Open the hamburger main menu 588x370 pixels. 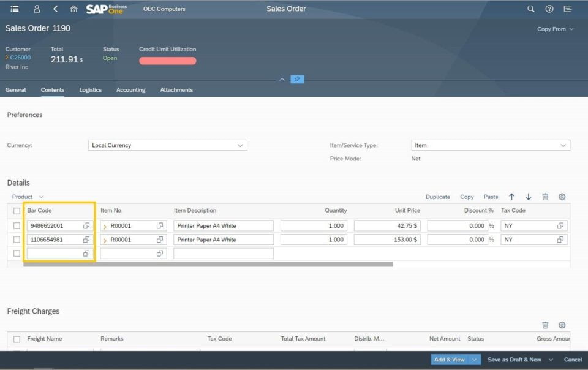tap(15, 9)
